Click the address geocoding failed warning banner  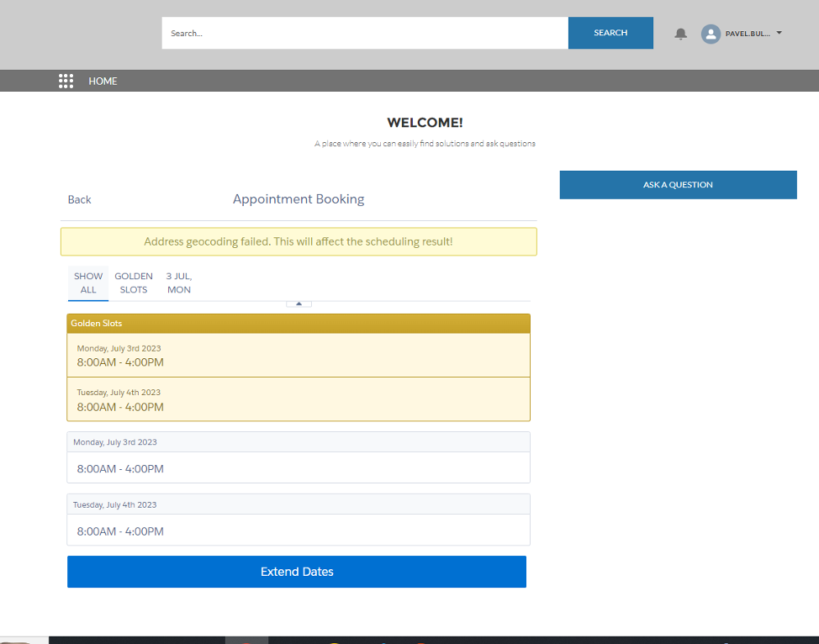(299, 241)
